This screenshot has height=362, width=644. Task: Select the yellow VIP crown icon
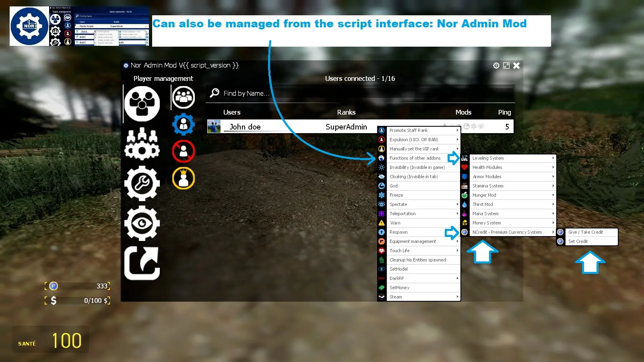[x=184, y=178]
